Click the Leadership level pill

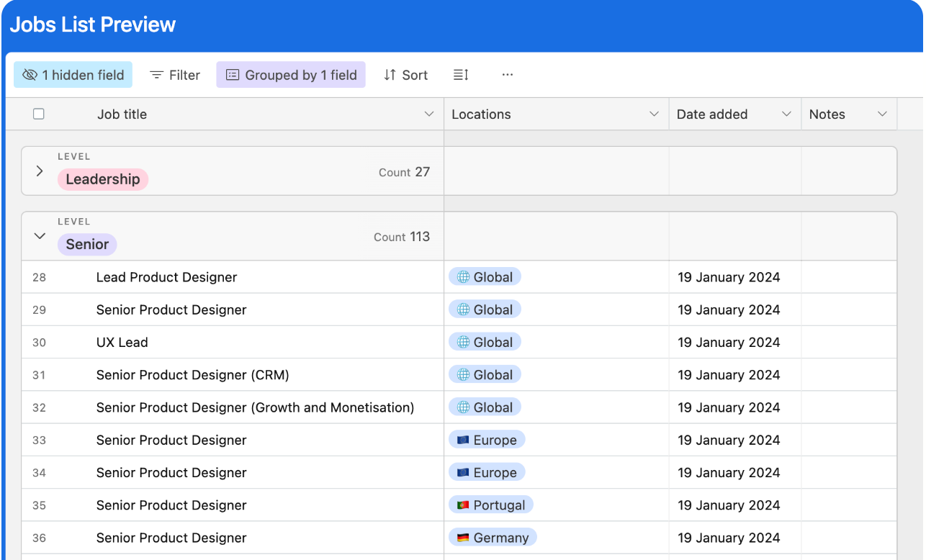(x=102, y=179)
